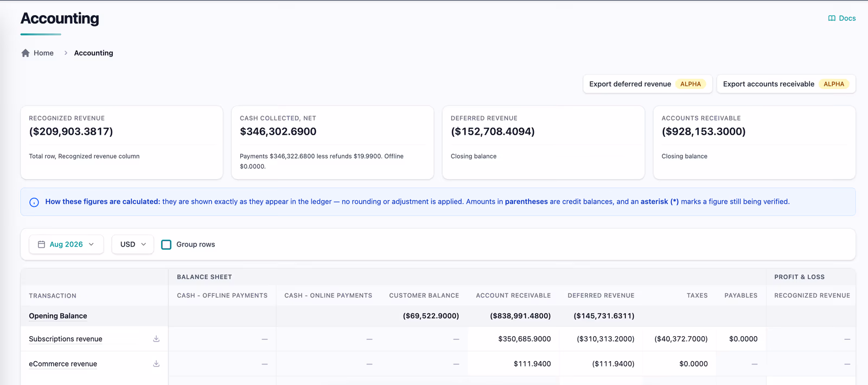Click the ($145,731.6311) opening deferred revenue
The height and width of the screenshot is (385, 868).
(x=604, y=316)
